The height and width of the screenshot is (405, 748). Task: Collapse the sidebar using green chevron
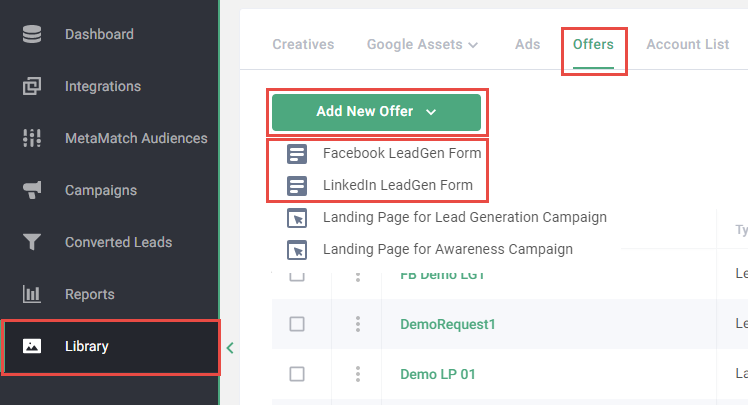[230, 348]
